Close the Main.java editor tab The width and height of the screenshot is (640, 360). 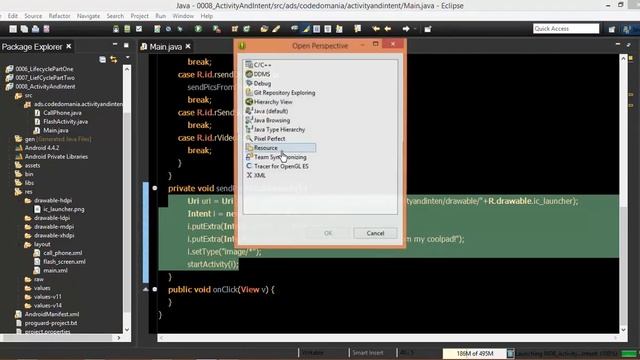pyautogui.click(x=188, y=47)
